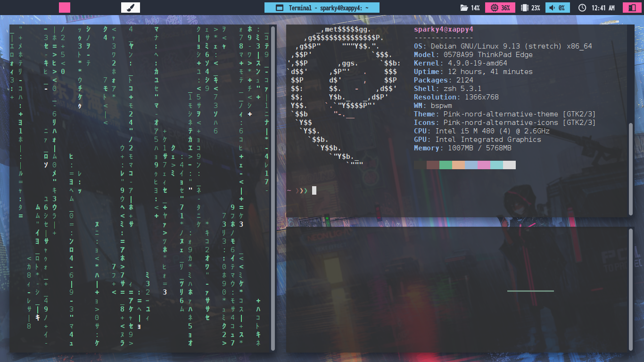Click the folder disk usage icon
This screenshot has width=644, height=362.
(464, 8)
